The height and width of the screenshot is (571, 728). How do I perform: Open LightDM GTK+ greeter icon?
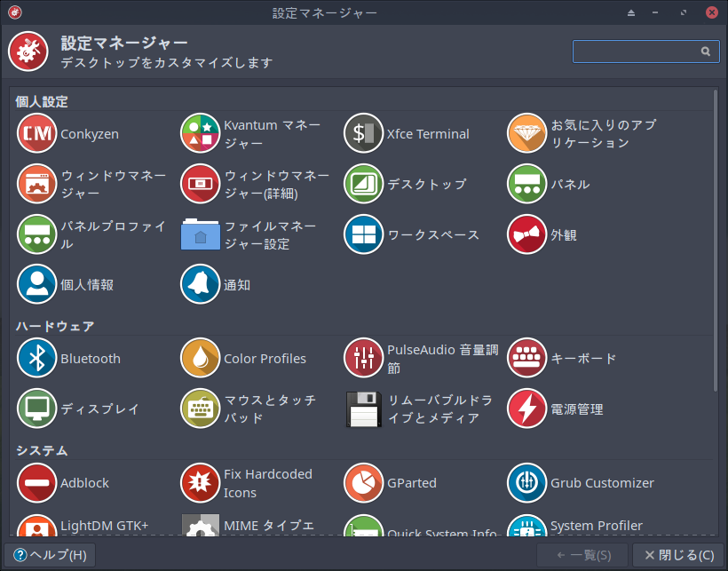36,526
